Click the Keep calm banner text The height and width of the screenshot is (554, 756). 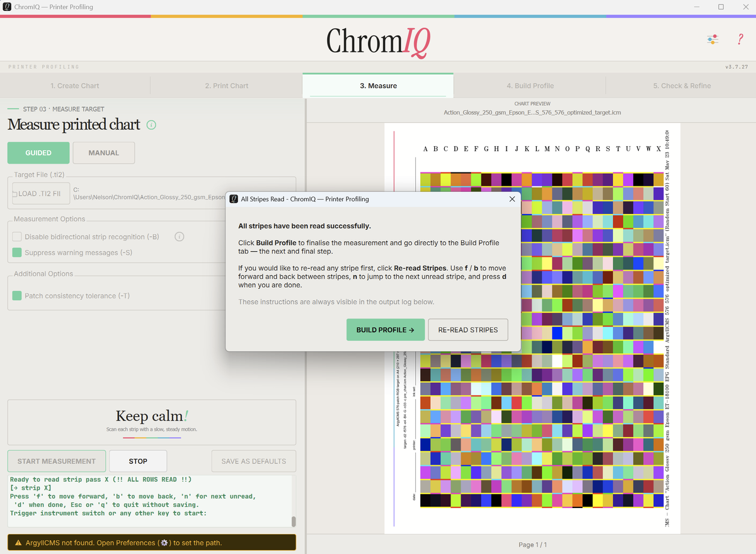(x=152, y=416)
